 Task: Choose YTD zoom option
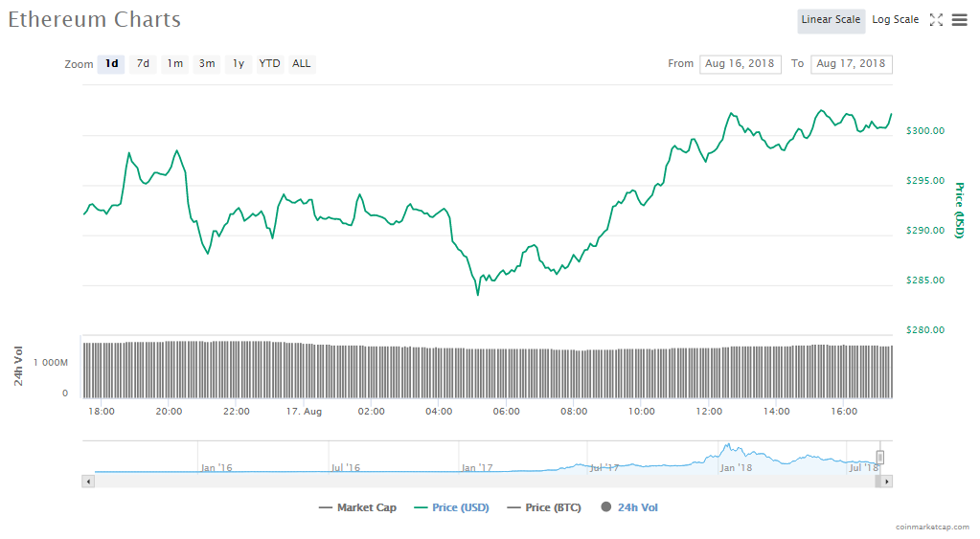point(270,64)
